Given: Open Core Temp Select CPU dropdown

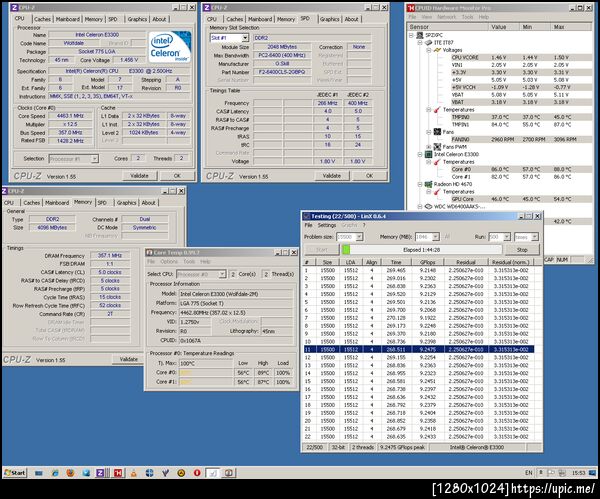Looking at the screenshot, I should click(x=222, y=274).
